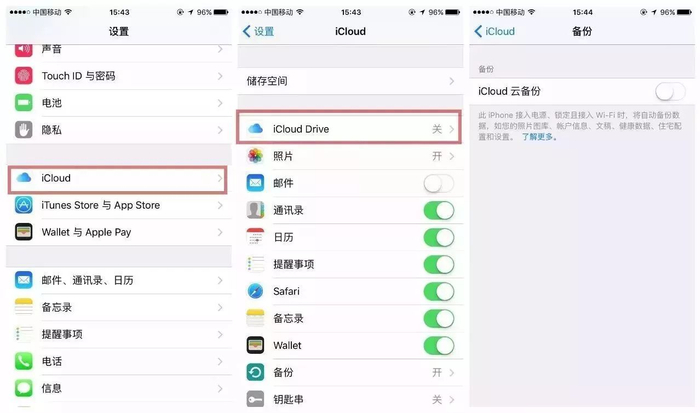Open iCloud in the Settings list

tap(118, 179)
